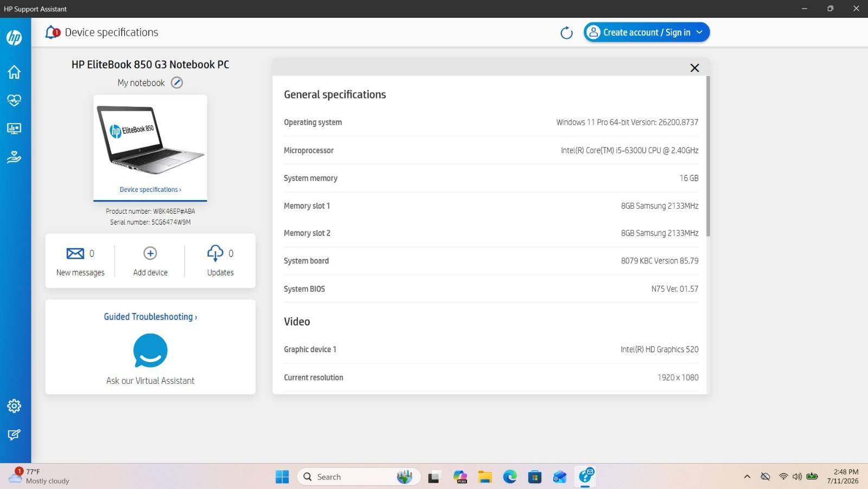Click the Ask our Virtual Assistant text
This screenshot has width=868, height=489.
(x=150, y=381)
